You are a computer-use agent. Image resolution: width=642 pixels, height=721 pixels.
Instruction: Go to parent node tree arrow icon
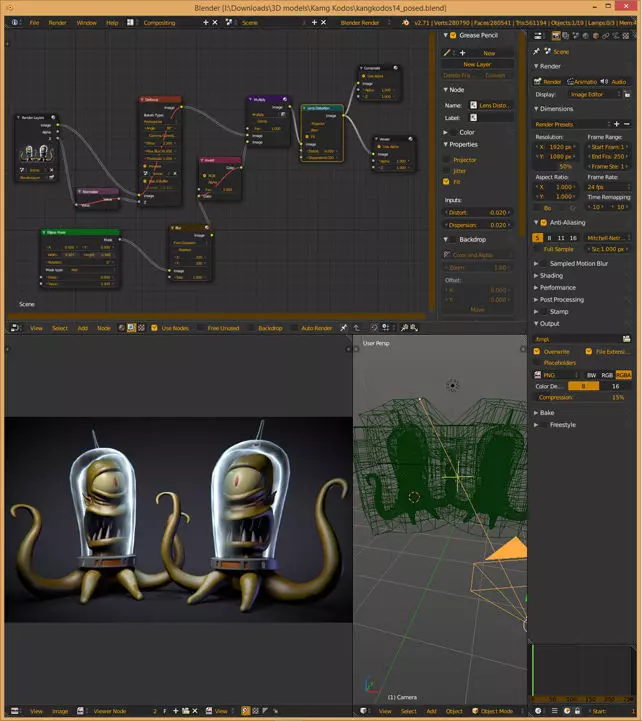click(356, 328)
